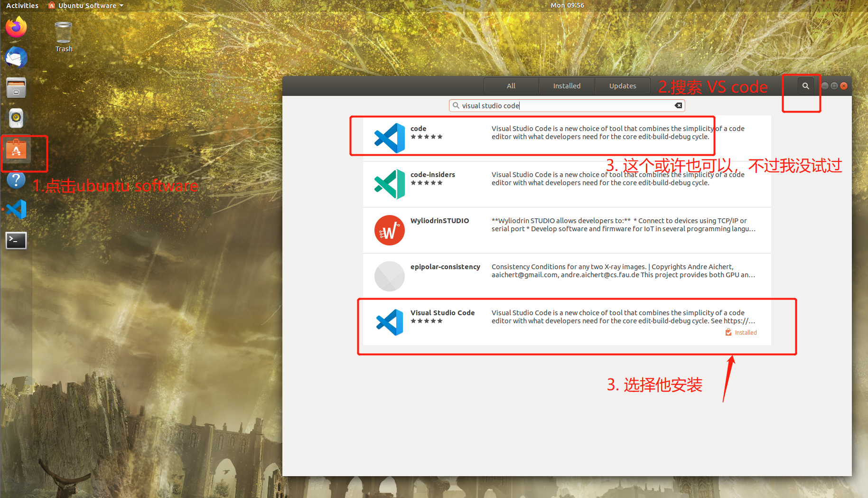Open Firefox from the dock
This screenshot has height=498, width=868.
pyautogui.click(x=16, y=27)
